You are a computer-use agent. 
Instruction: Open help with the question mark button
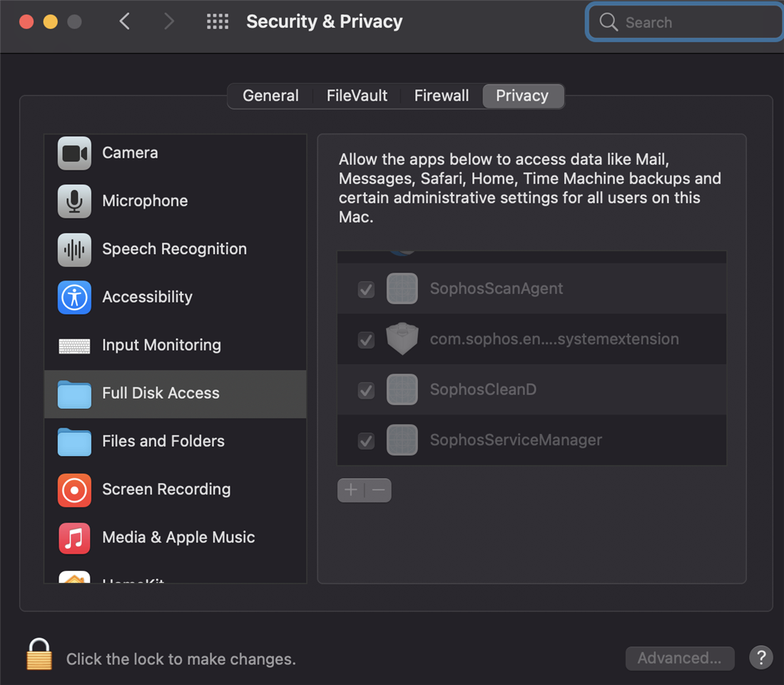click(x=761, y=657)
